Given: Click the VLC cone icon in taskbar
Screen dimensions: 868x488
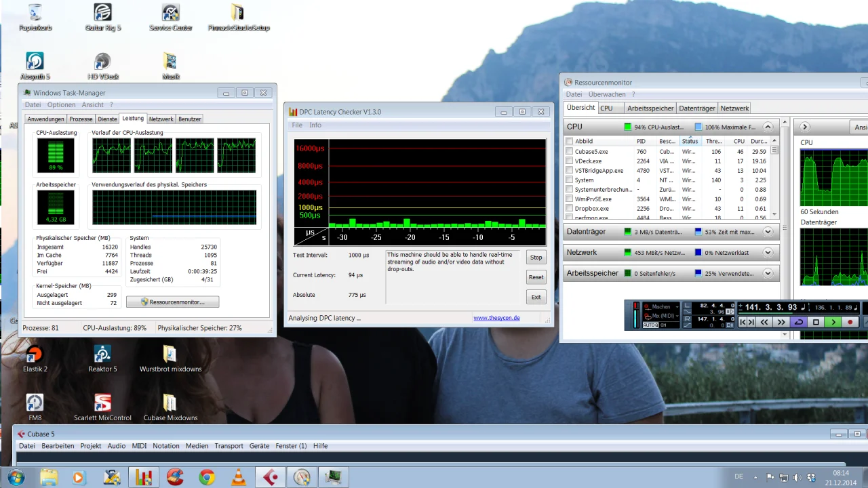Looking at the screenshot, I should (239, 477).
